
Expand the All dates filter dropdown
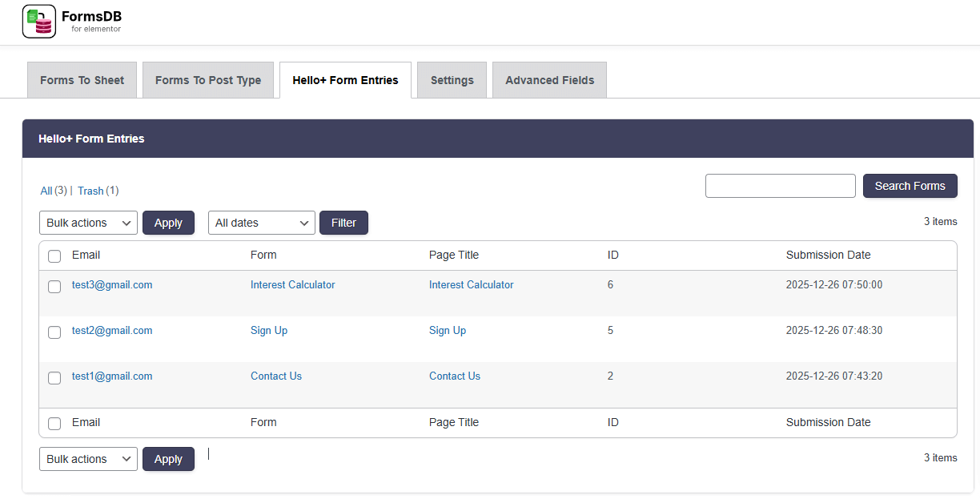[x=262, y=223]
